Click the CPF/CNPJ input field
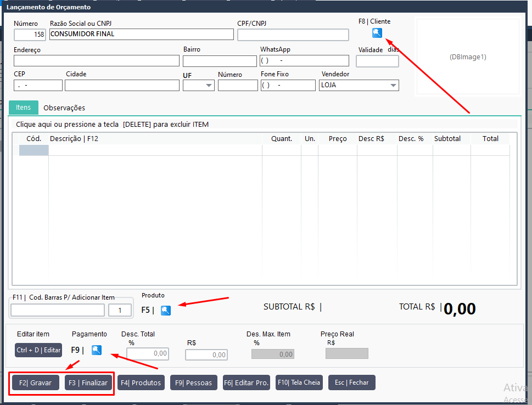The height and width of the screenshot is (405, 532). coord(293,35)
